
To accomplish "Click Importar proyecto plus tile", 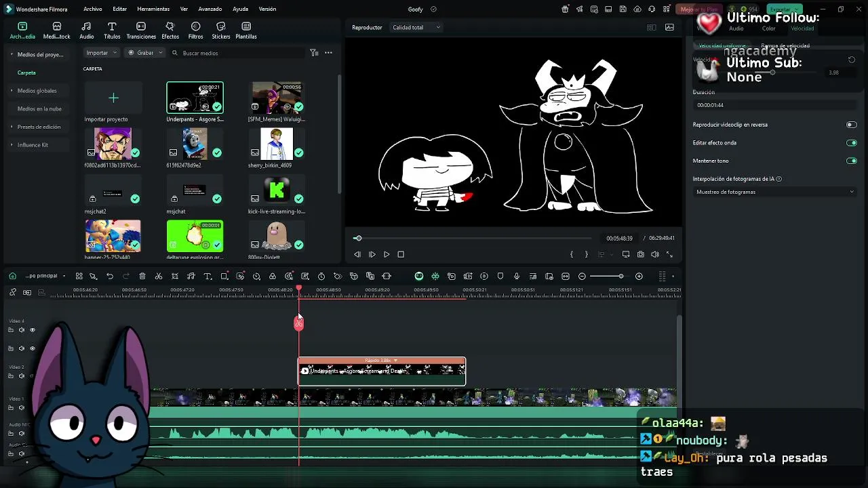I will tap(113, 98).
